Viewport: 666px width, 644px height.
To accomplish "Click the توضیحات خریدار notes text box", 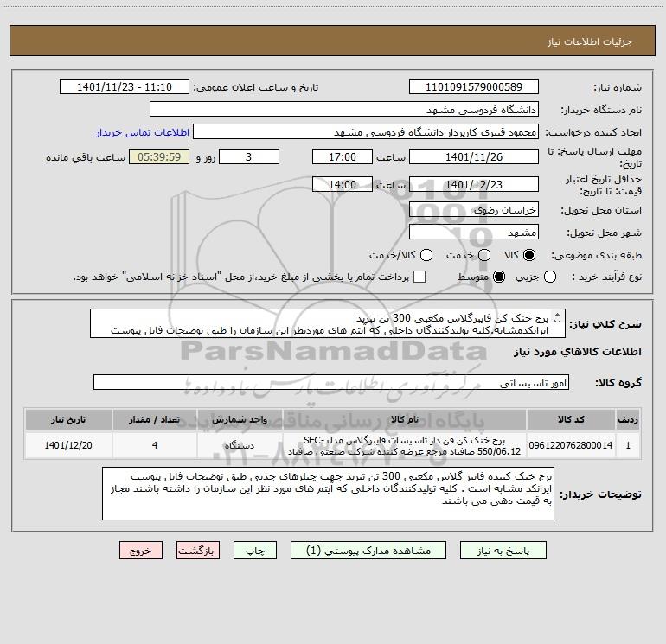I will click(x=328, y=494).
